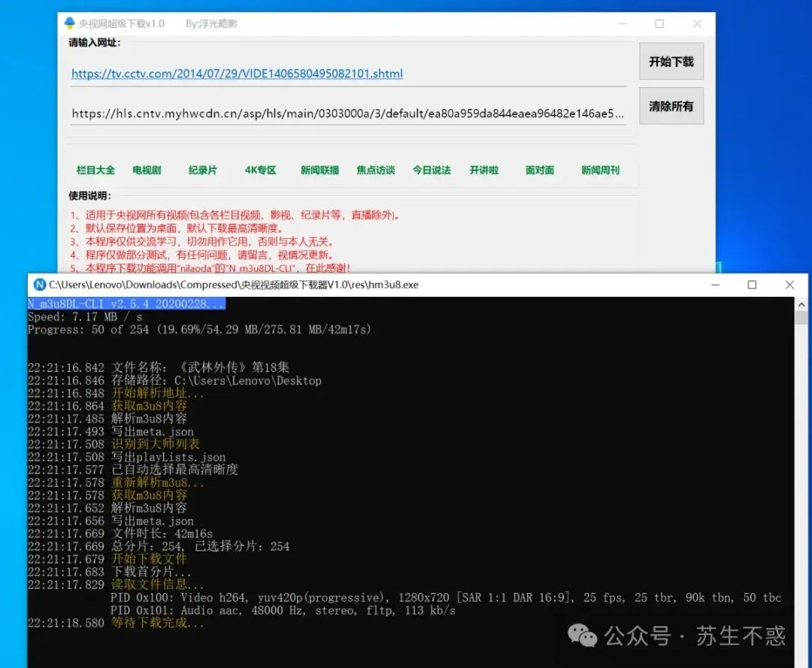
Task: Click usage note 4 about 程序仅做部分测试
Action: 201,255
